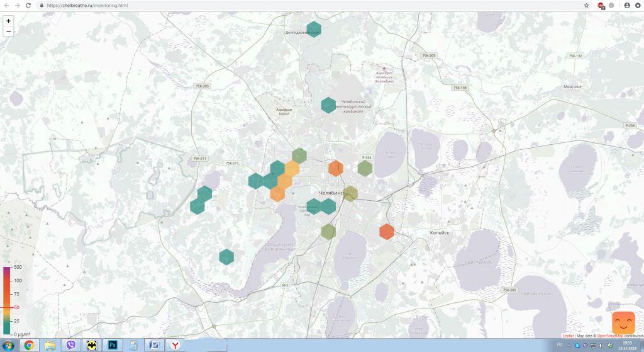Screen dimensions: 644x352
Task: Open Yandex browser from the taskbar
Action: 174,345
